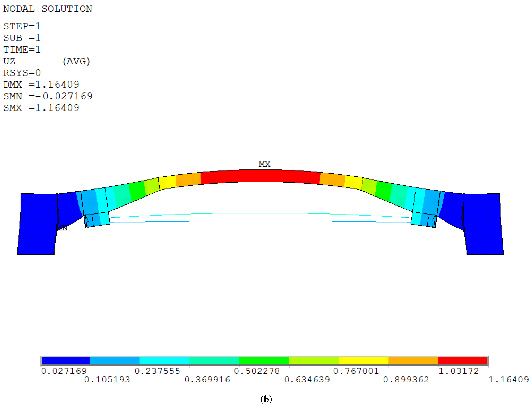Choose the cyan legend color band

point(164,361)
